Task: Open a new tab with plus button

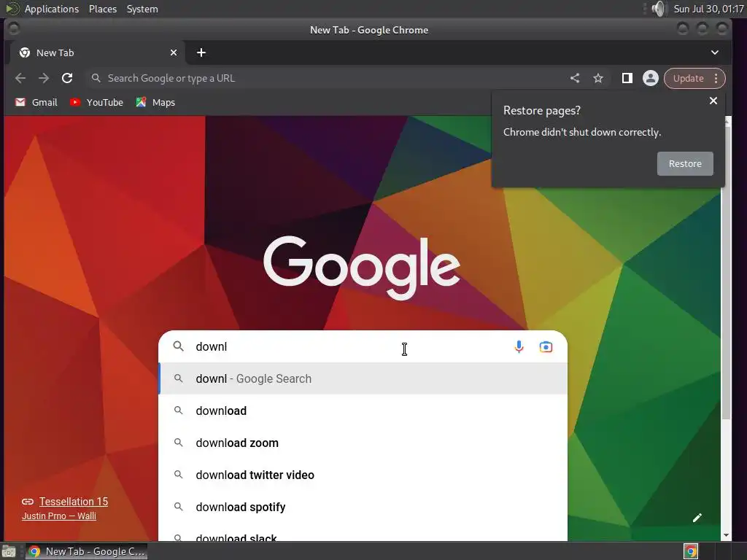Action: pos(201,52)
